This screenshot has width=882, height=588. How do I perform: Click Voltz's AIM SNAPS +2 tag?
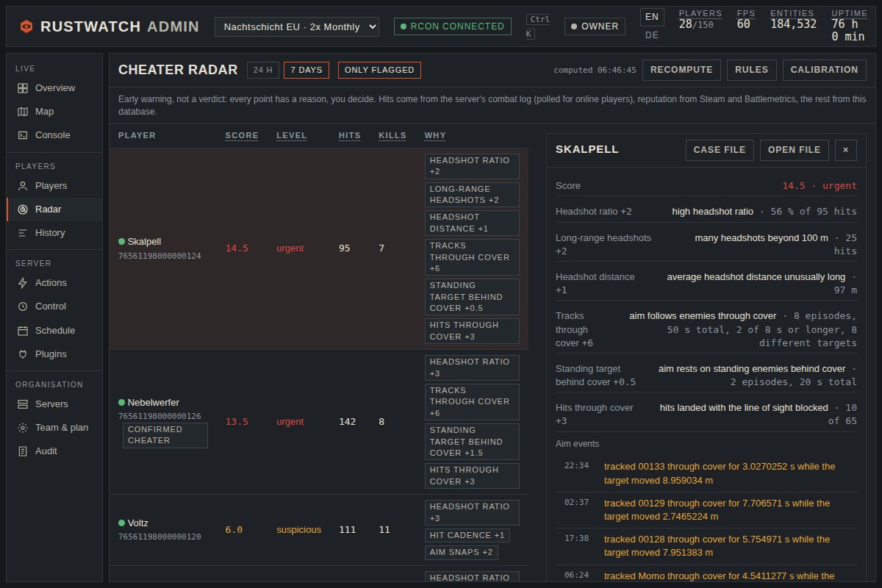click(462, 553)
